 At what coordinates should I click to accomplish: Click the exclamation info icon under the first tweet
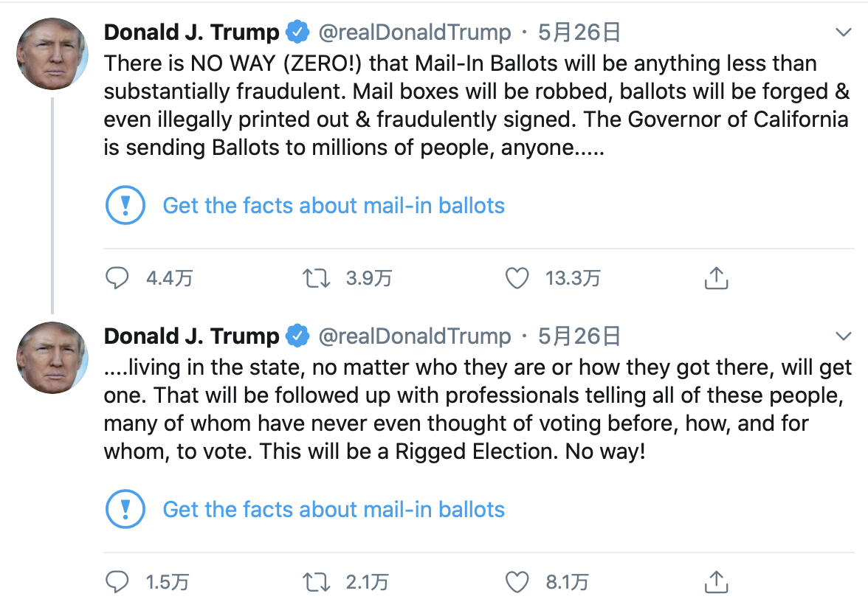click(125, 205)
